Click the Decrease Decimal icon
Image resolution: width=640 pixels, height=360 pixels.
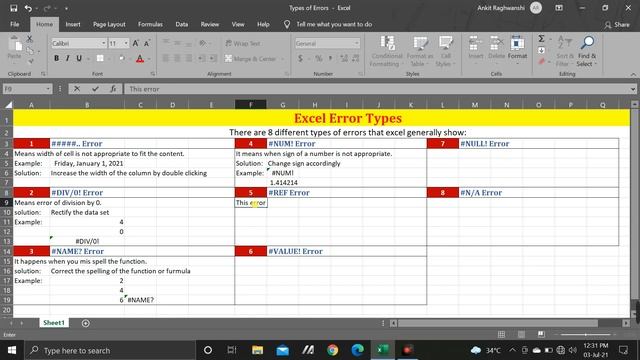pos(356,58)
